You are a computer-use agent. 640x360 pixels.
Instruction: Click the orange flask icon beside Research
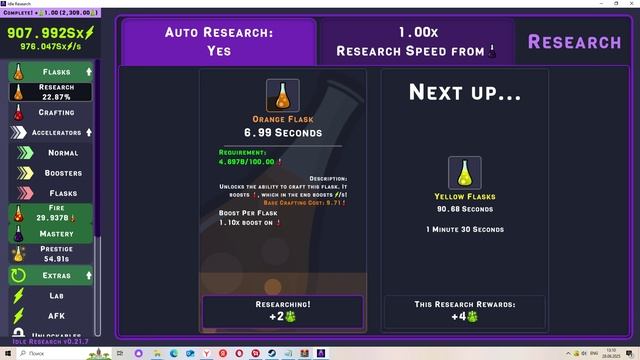pos(18,92)
